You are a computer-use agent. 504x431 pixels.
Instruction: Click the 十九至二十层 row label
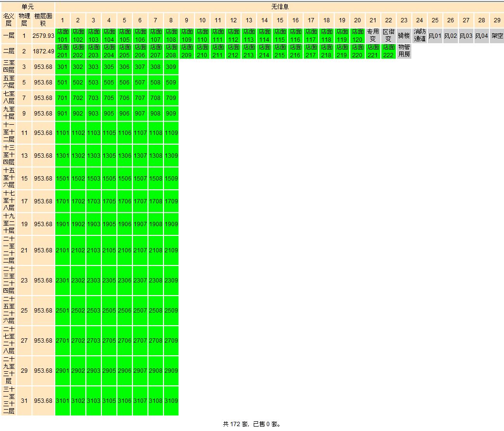click(9, 224)
